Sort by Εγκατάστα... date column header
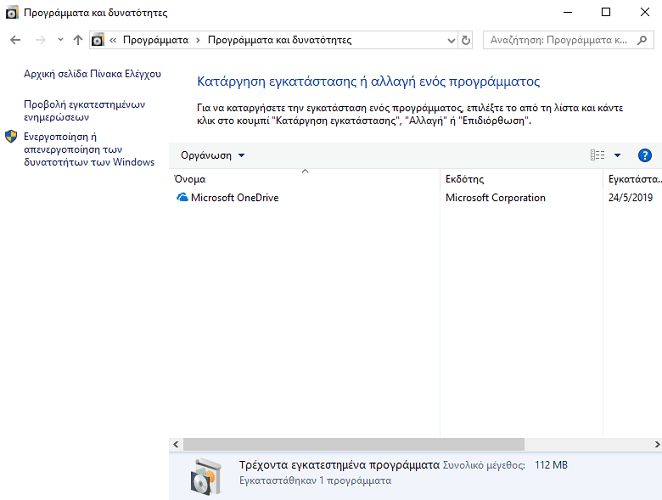Viewport: 662px width, 500px height. click(633, 179)
